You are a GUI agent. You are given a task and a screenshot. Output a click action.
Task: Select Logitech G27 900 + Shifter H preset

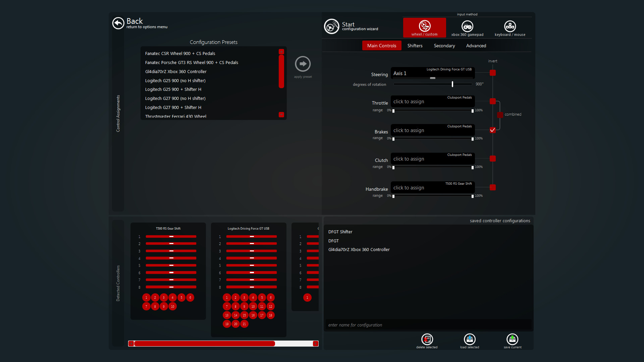pyautogui.click(x=173, y=108)
